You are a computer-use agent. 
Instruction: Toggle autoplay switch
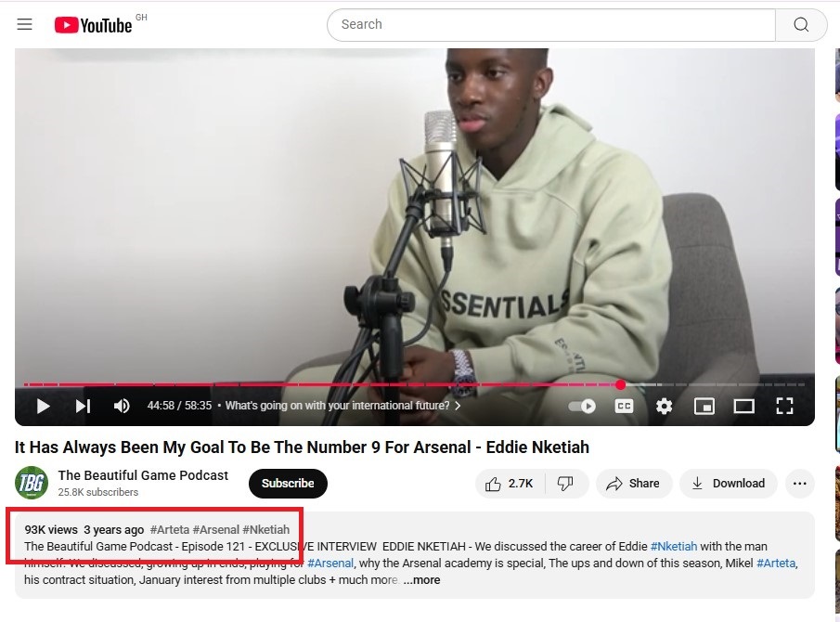(x=582, y=406)
